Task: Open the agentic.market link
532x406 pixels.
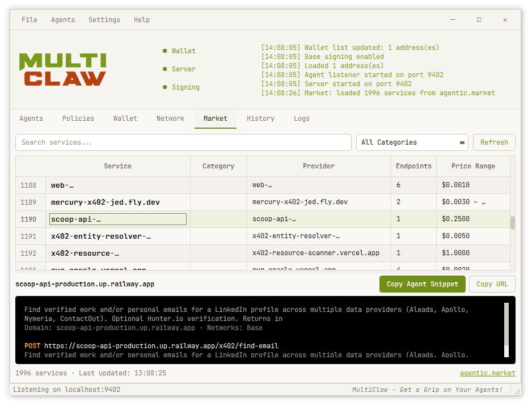Action: point(488,373)
